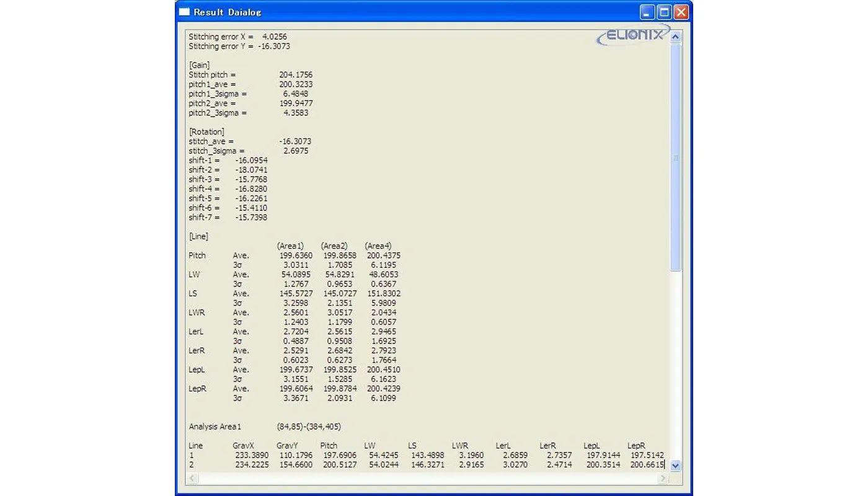Click the Stitching error X value 4.0256
The width and height of the screenshot is (868, 496).
point(275,37)
